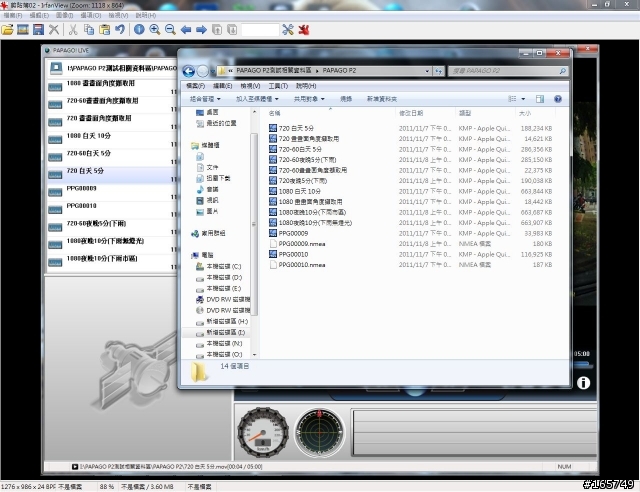Click the IrfanView Zoom out magnifier

[170, 29]
